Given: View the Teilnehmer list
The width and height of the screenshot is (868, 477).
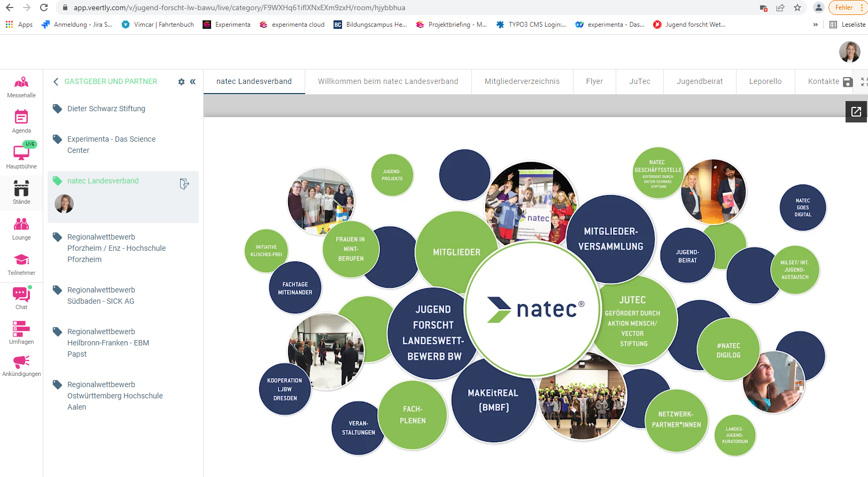Looking at the screenshot, I should (21, 264).
